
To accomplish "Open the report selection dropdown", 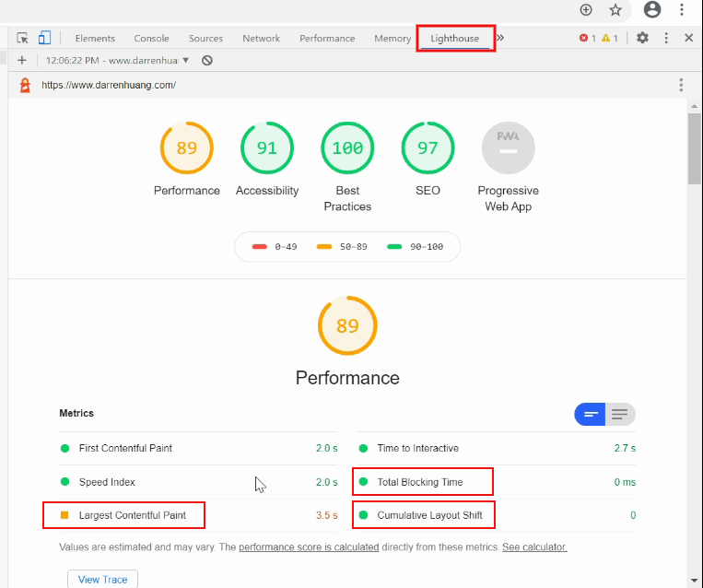I will click(x=117, y=60).
